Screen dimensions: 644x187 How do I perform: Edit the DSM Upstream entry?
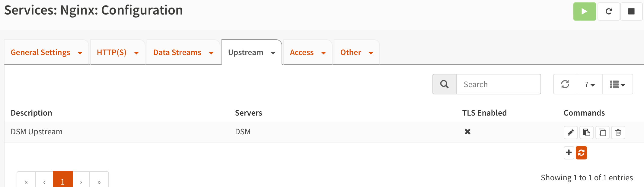coord(570,133)
